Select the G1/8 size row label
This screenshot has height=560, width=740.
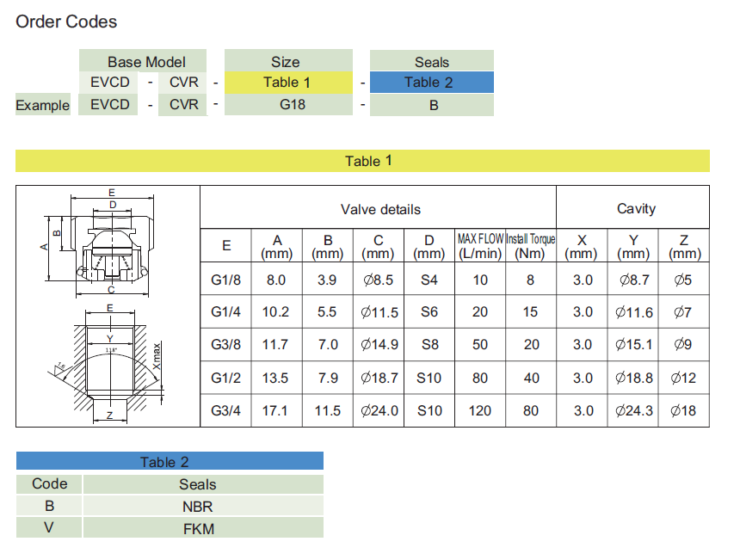(x=226, y=280)
